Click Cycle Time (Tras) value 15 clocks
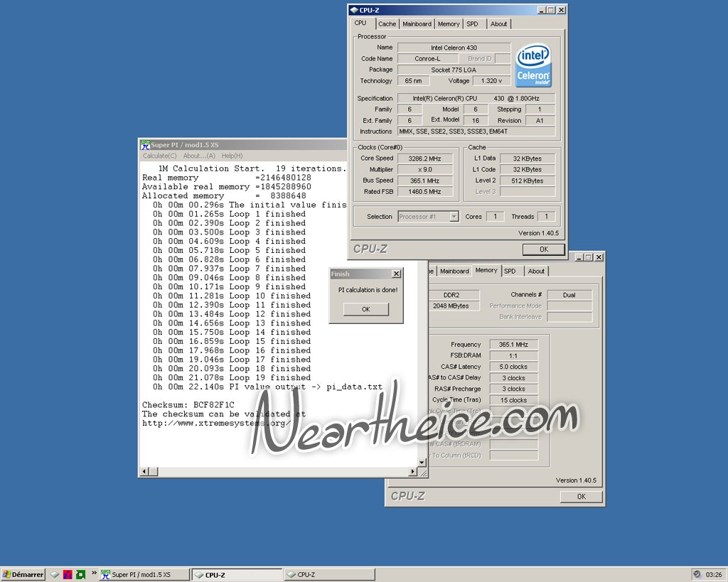728x582 pixels. [513, 400]
